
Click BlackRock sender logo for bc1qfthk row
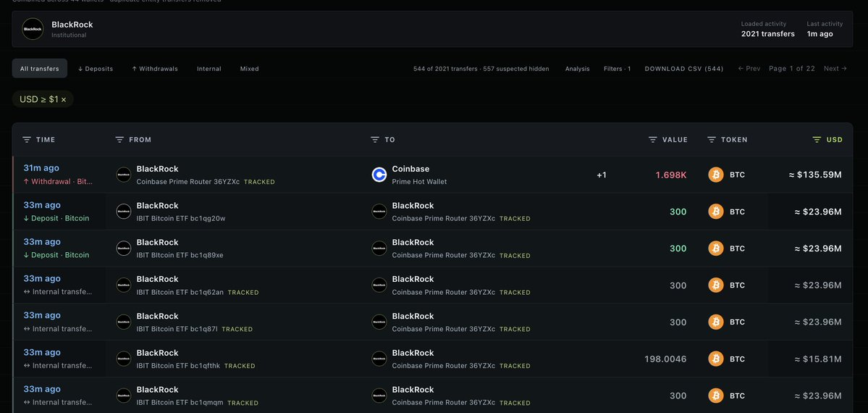(124, 359)
